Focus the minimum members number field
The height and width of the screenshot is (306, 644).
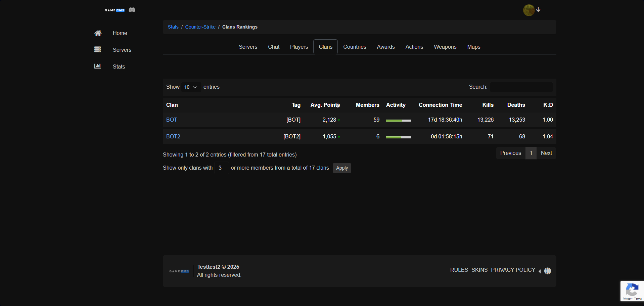[222, 168]
